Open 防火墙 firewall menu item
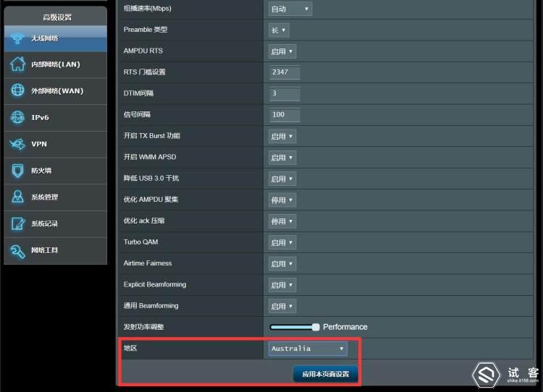The image size is (543, 392). [56, 171]
